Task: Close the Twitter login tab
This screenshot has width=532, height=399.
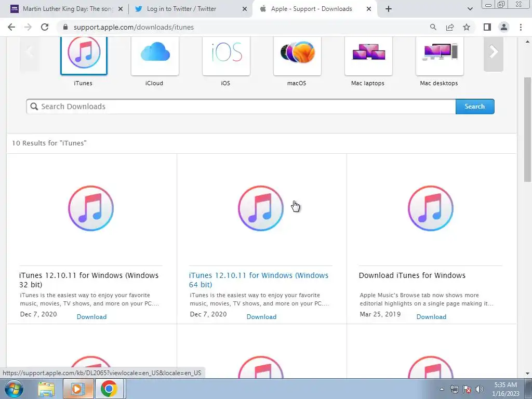Action: (245, 9)
